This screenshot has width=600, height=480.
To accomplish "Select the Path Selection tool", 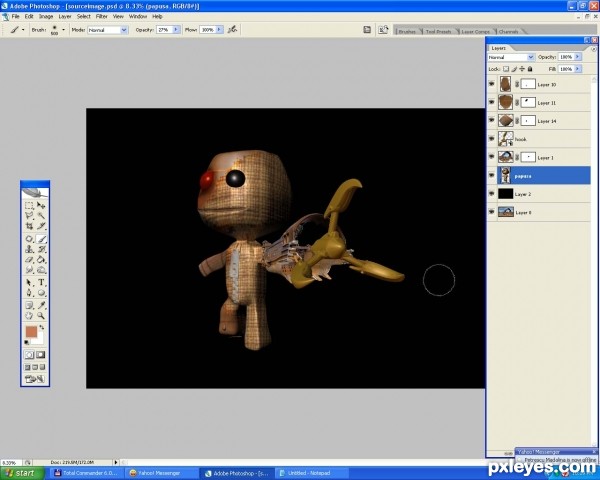I will 29,283.
